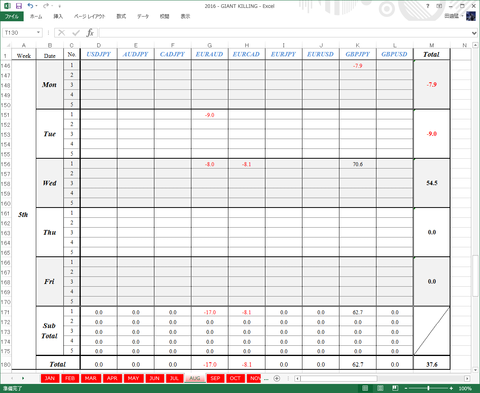This screenshot has width=480, height=393.
Task: Open the Help question mark icon
Action: [428, 6]
